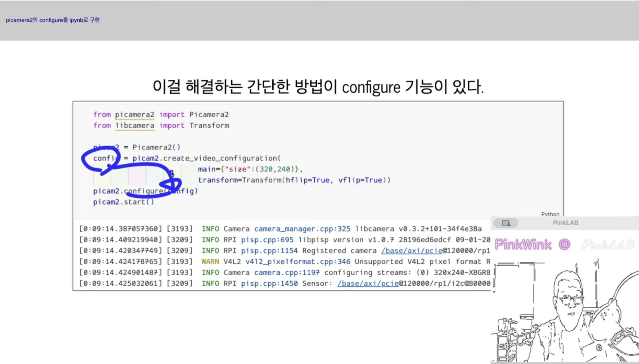The width and height of the screenshot is (639, 364).
Task: Open the camera_manager.cpp:325 log link
Action: [x=302, y=229]
